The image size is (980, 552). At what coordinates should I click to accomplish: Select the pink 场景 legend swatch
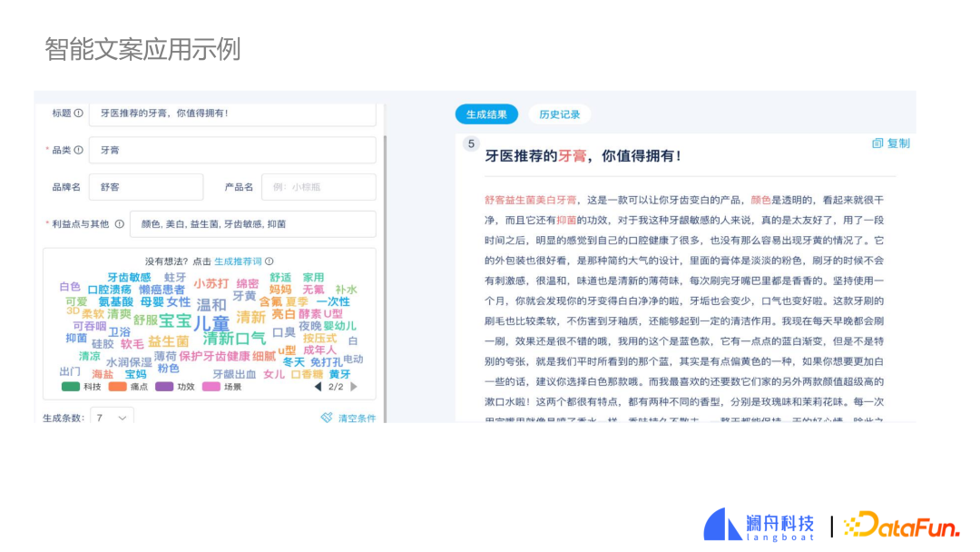211,387
